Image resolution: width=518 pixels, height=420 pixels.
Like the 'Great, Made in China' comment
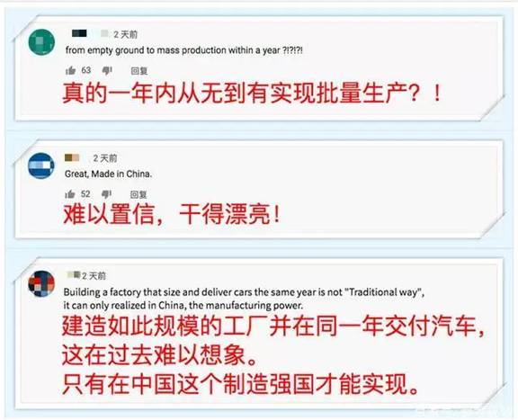(70, 194)
